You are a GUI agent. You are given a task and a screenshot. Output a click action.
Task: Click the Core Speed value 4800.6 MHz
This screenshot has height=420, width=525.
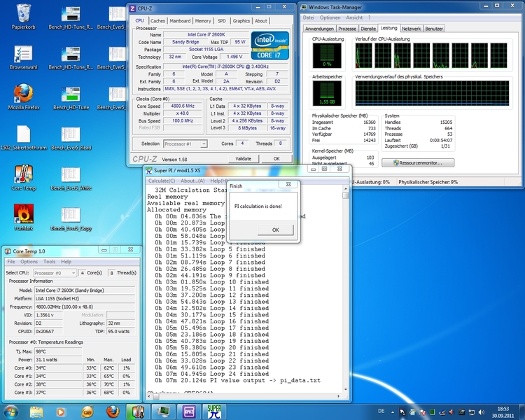(x=183, y=106)
